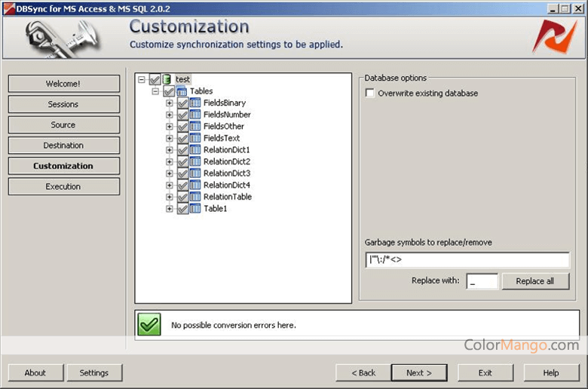Expand the FieldsOther table node

(x=170, y=127)
